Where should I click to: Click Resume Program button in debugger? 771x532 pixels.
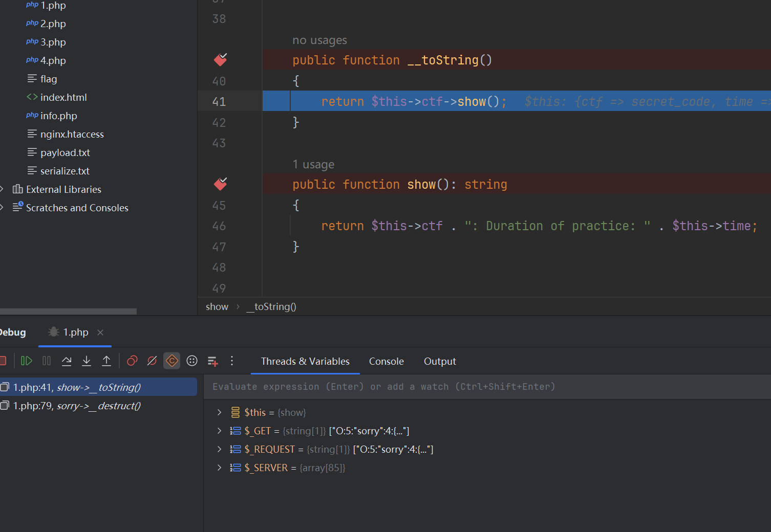[x=26, y=361]
